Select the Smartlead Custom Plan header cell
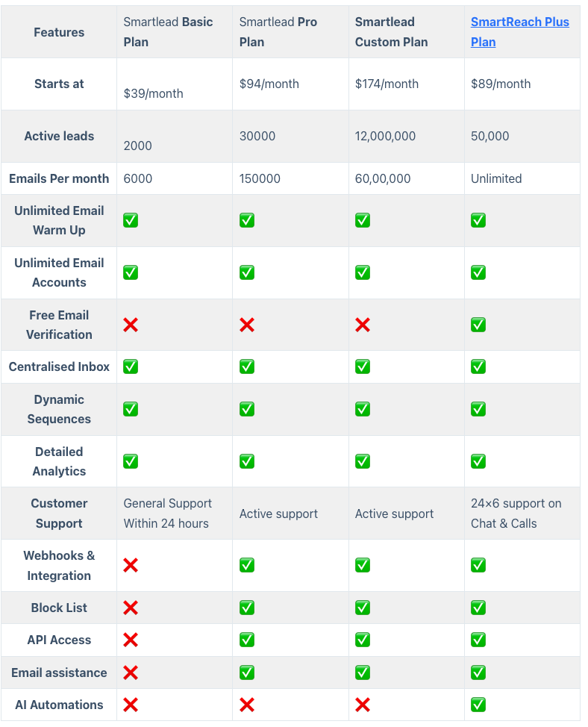This screenshot has height=727, width=588. pos(407,32)
